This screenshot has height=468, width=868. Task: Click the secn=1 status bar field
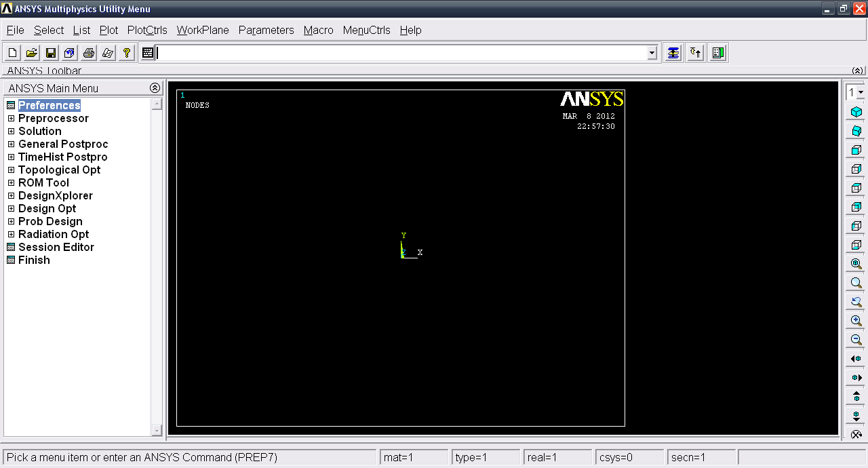coord(701,457)
